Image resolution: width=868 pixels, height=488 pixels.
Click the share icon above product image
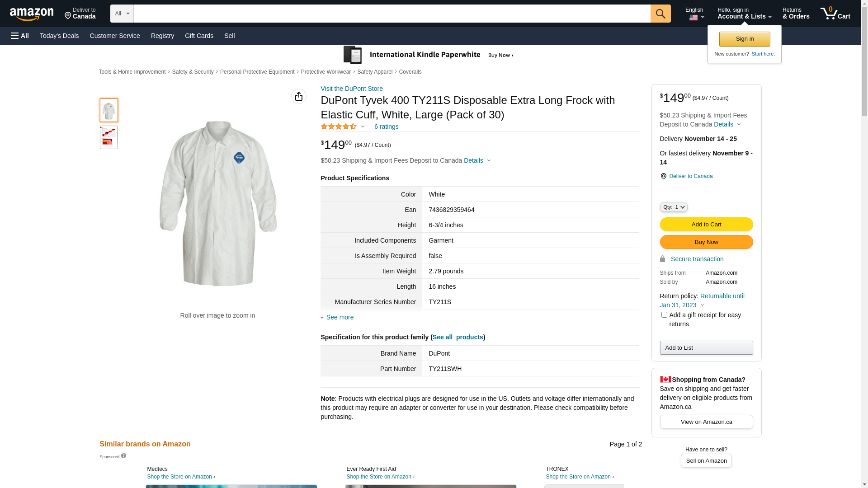(299, 96)
